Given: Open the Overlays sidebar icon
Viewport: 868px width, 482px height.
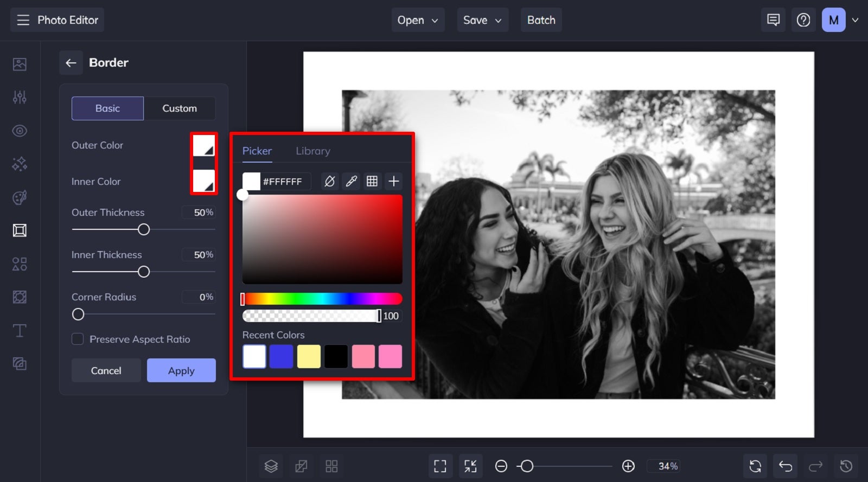Looking at the screenshot, I should [20, 297].
